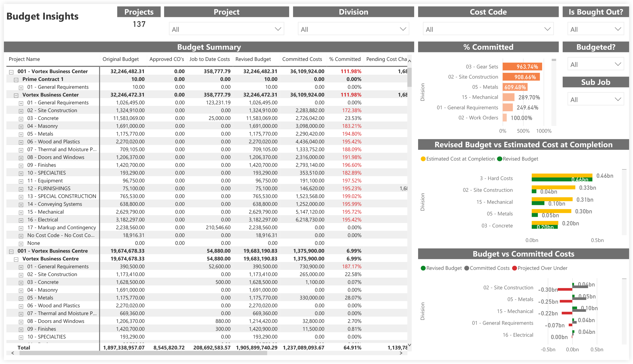Click the Committed Costs column header to sort
This screenshot has height=364, width=633.
302,59
